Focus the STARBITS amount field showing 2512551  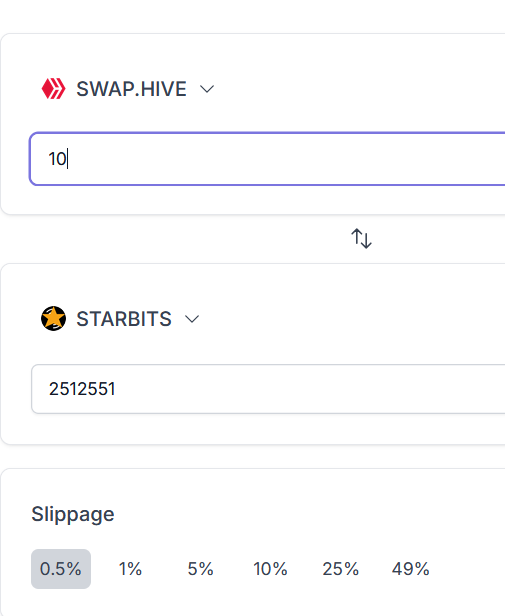coord(268,389)
